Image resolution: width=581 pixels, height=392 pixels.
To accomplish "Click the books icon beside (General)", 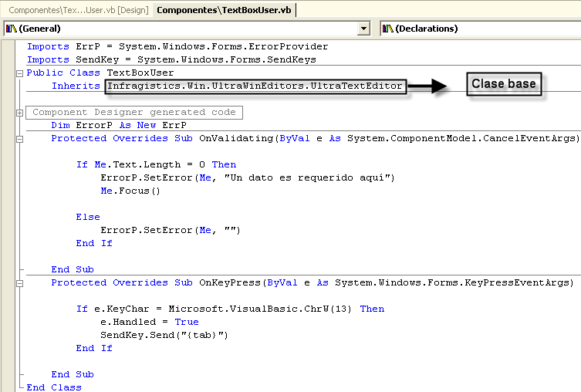I will point(12,29).
